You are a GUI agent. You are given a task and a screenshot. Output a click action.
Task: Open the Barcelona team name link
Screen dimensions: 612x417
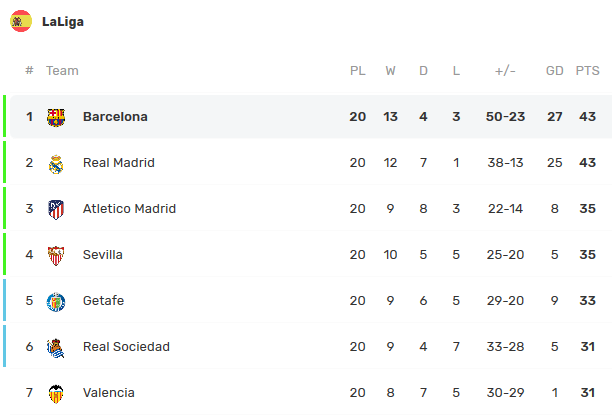tap(115, 117)
